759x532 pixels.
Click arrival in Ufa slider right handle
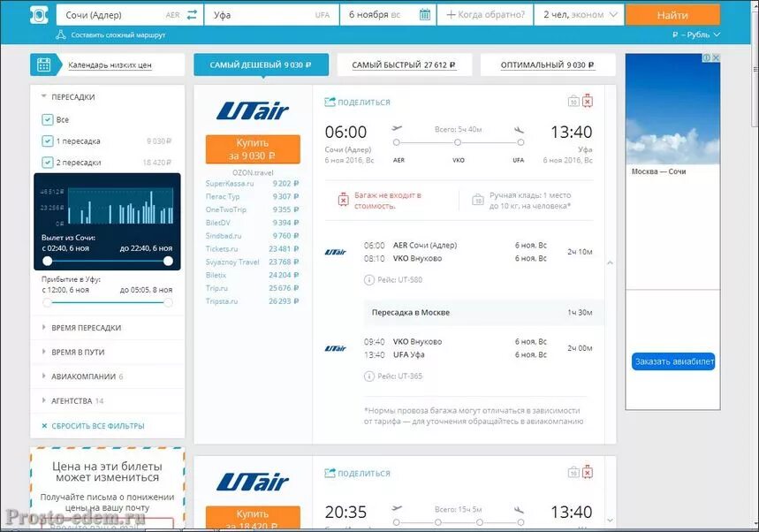[168, 302]
